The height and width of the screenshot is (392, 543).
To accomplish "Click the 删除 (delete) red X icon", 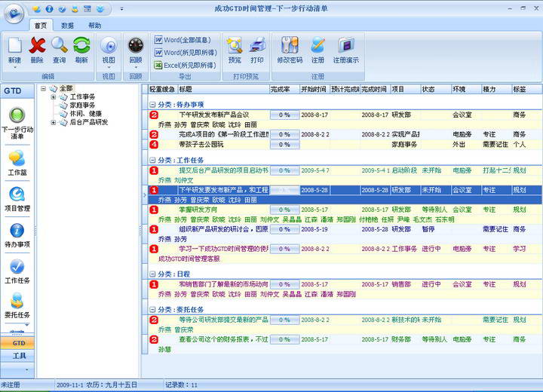I will point(36,45).
